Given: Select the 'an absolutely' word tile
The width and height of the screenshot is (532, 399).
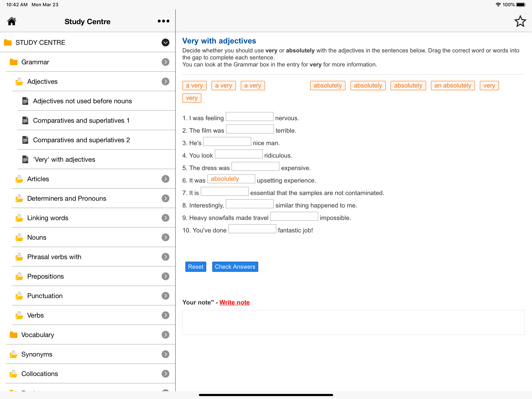Looking at the screenshot, I should tap(453, 86).
